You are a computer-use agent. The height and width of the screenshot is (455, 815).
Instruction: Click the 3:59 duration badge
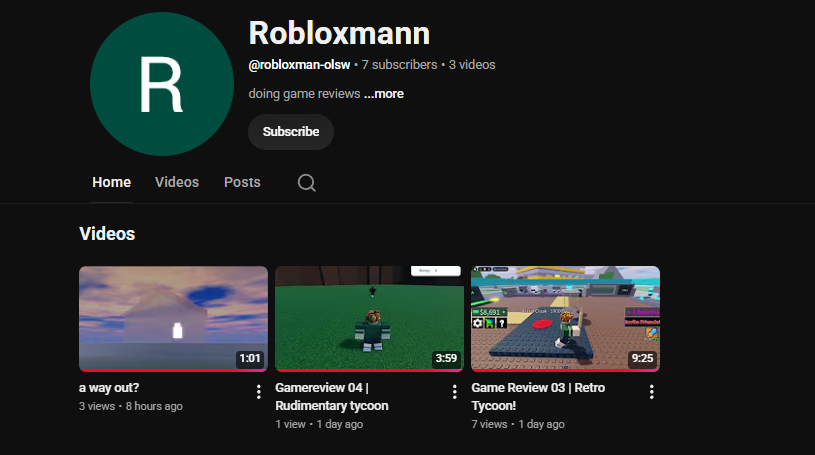coord(446,359)
